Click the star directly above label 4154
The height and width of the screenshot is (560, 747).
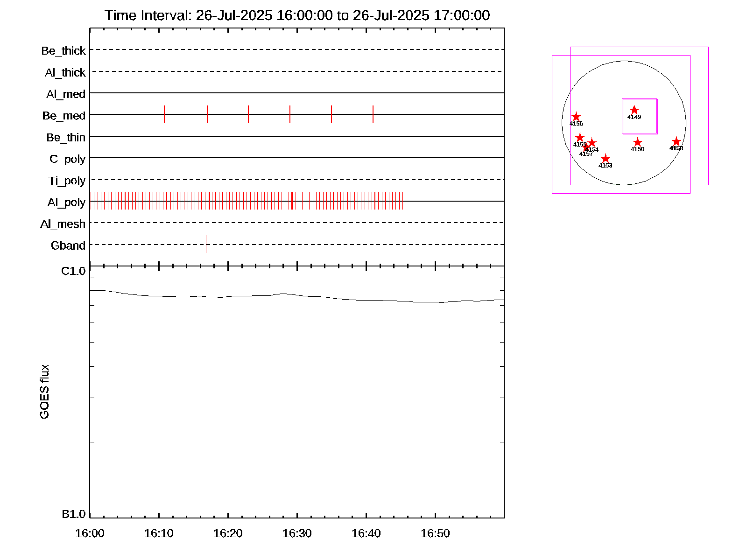[592, 143]
